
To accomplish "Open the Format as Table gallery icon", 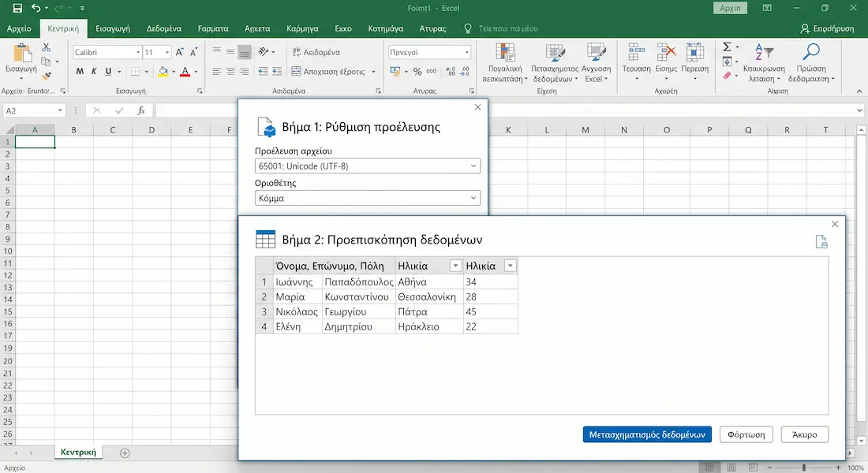I will pyautogui.click(x=555, y=53).
